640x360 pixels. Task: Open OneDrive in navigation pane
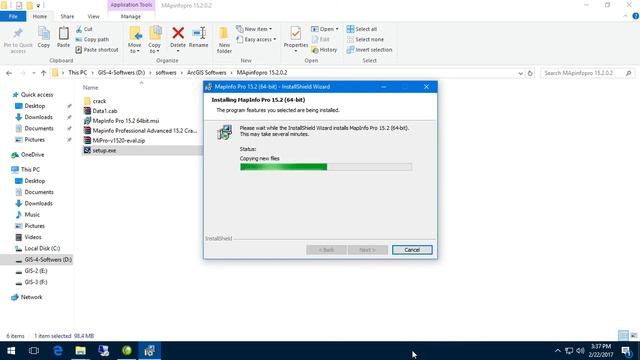[x=32, y=155]
